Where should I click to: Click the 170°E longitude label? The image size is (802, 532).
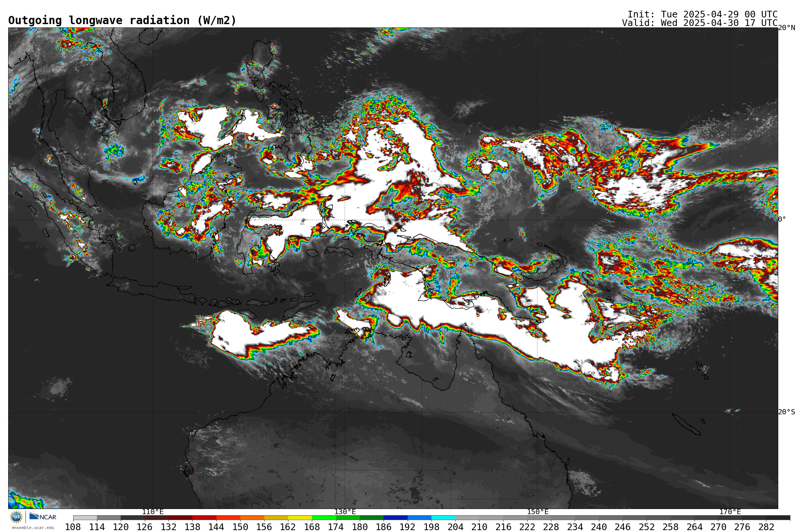[x=730, y=512]
